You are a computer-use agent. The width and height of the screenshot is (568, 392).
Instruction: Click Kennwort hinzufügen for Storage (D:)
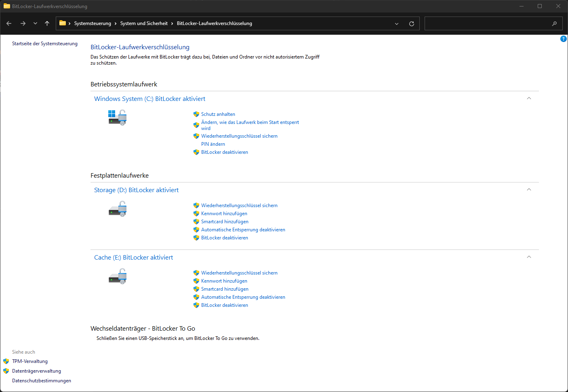click(224, 214)
